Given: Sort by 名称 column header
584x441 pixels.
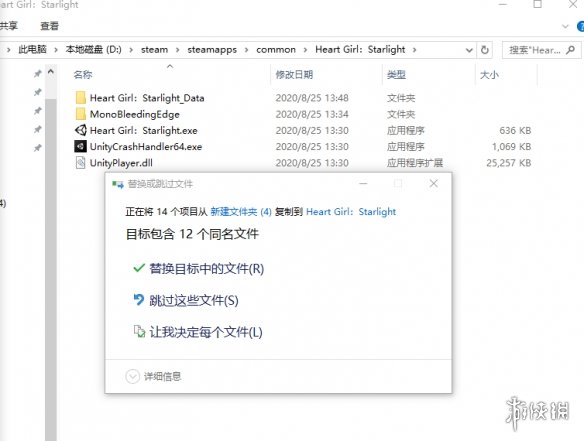Looking at the screenshot, I should pyautogui.click(x=83, y=75).
